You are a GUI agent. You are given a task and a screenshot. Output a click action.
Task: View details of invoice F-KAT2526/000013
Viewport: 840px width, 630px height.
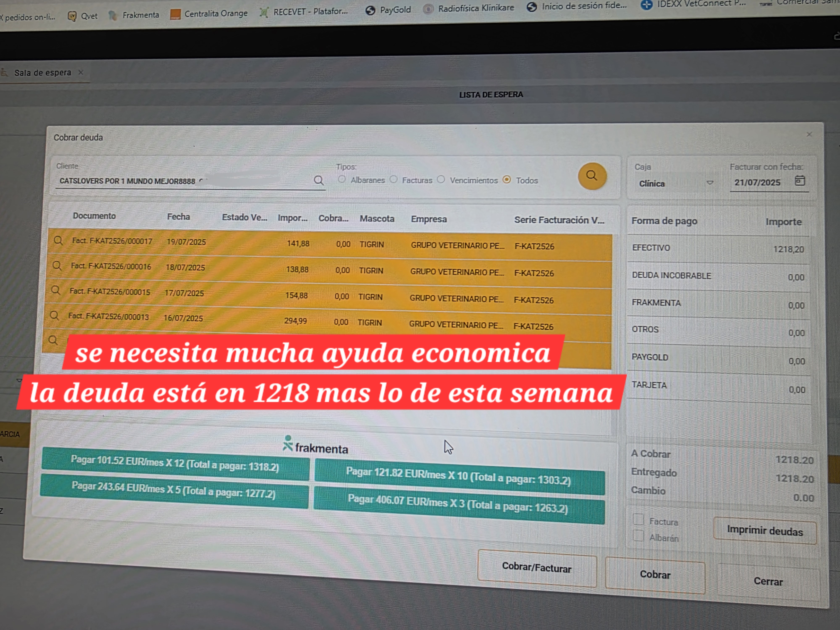point(55,316)
